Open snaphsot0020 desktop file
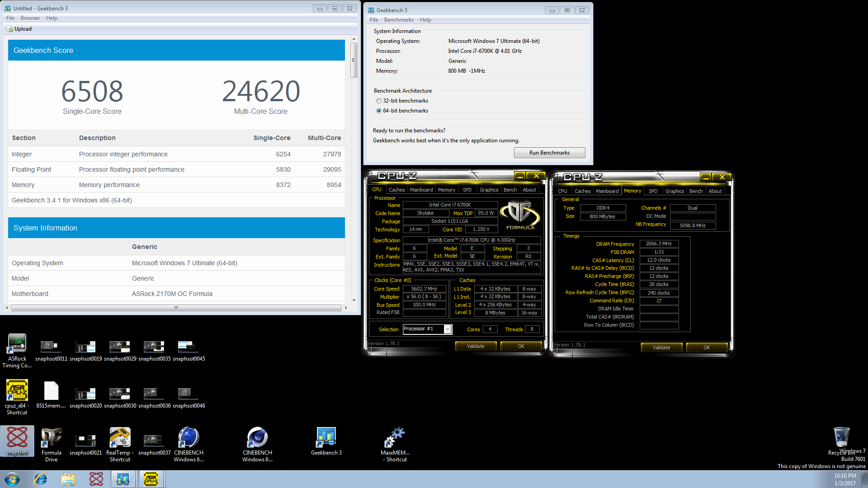This screenshot has width=868, height=488. click(x=85, y=398)
